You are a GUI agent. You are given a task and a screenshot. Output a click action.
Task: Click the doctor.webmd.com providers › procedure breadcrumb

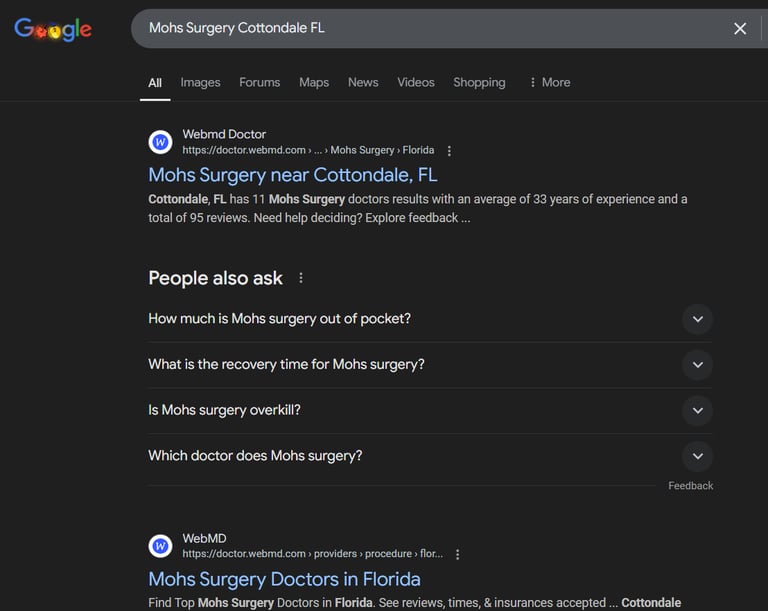[x=312, y=554]
